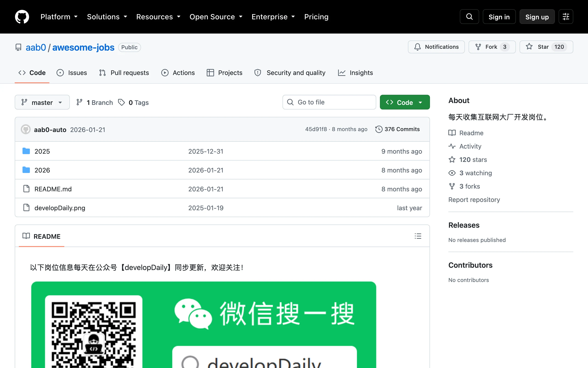Open the Releases heading link
The height and width of the screenshot is (368, 588).
point(464,225)
